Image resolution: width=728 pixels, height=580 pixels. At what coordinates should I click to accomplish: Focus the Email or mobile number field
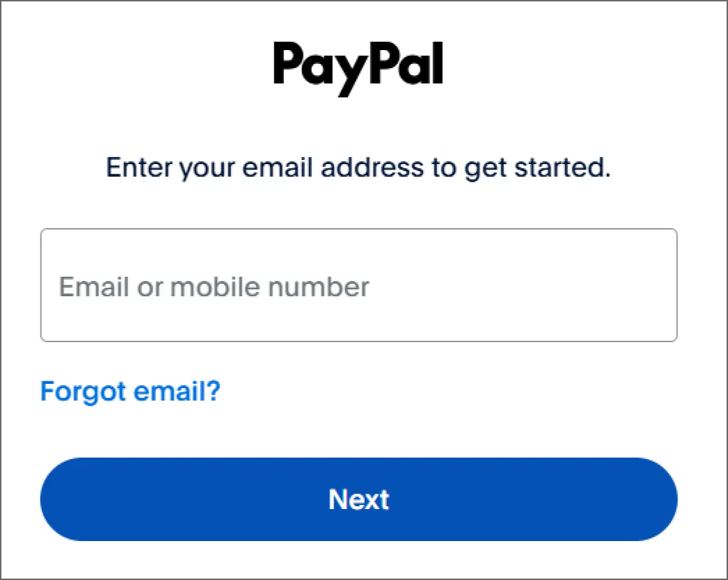(359, 285)
